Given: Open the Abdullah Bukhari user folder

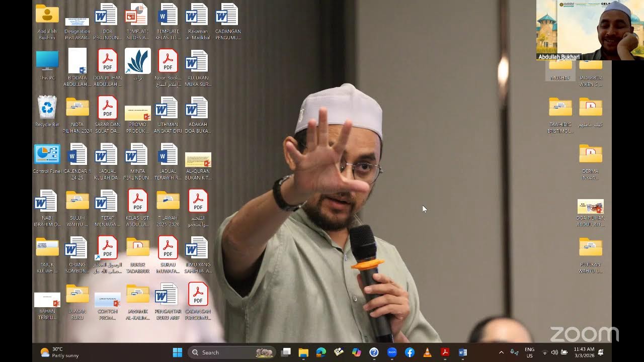Looking at the screenshot, I should pyautogui.click(x=47, y=23).
